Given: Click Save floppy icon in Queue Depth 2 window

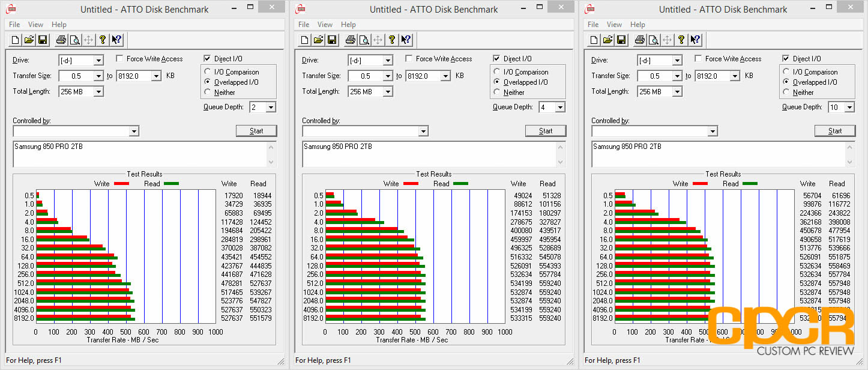Looking at the screenshot, I should coord(43,40).
